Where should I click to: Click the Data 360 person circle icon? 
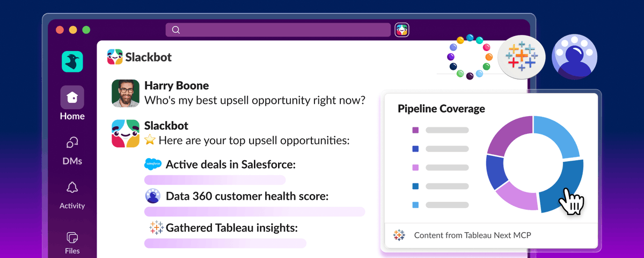pos(575,57)
